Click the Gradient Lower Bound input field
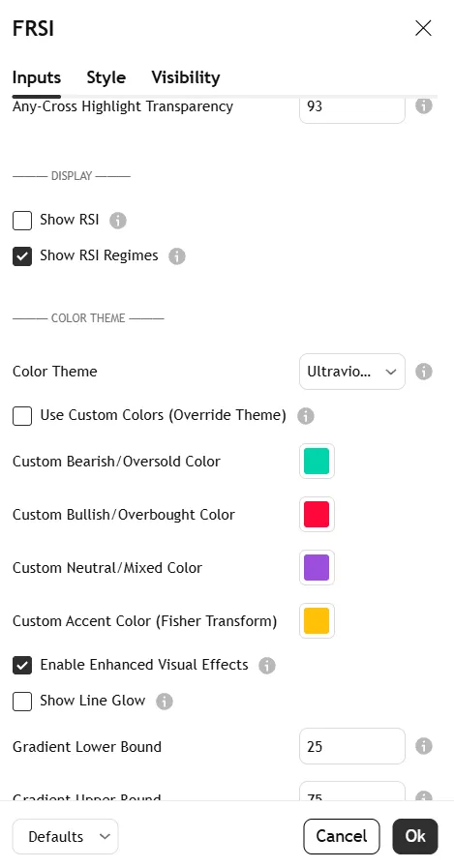This screenshot has width=454, height=868. [x=352, y=746]
